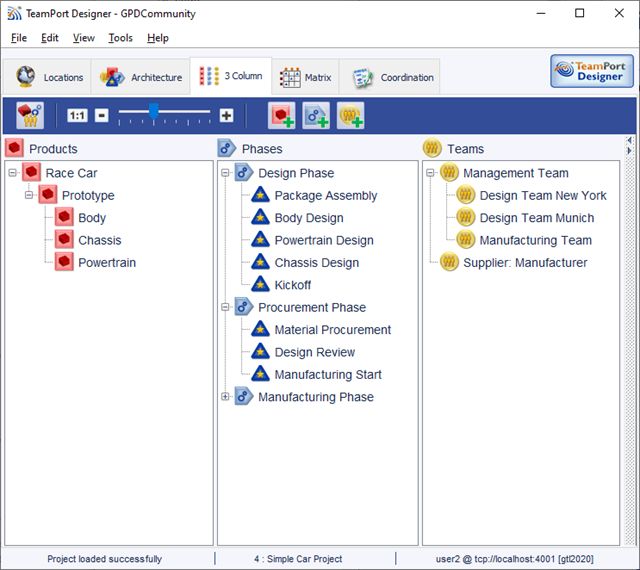Open the View menu
This screenshot has width=640, height=570.
84,38
